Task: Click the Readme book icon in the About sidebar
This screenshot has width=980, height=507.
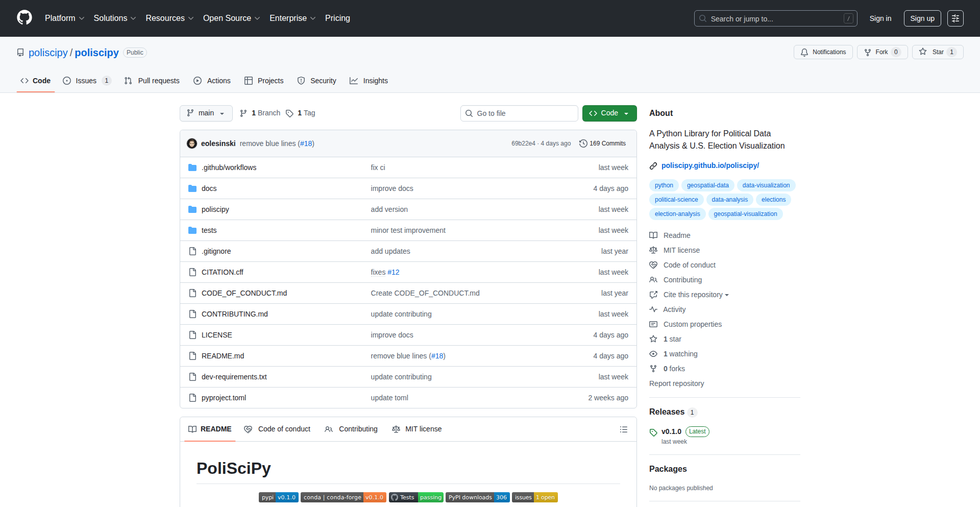Action: coord(654,235)
